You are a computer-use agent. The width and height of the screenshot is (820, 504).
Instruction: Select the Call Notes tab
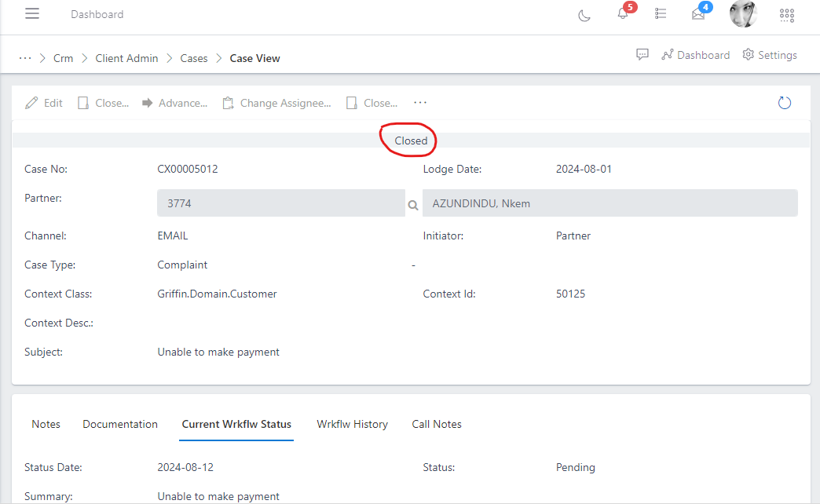(x=437, y=424)
